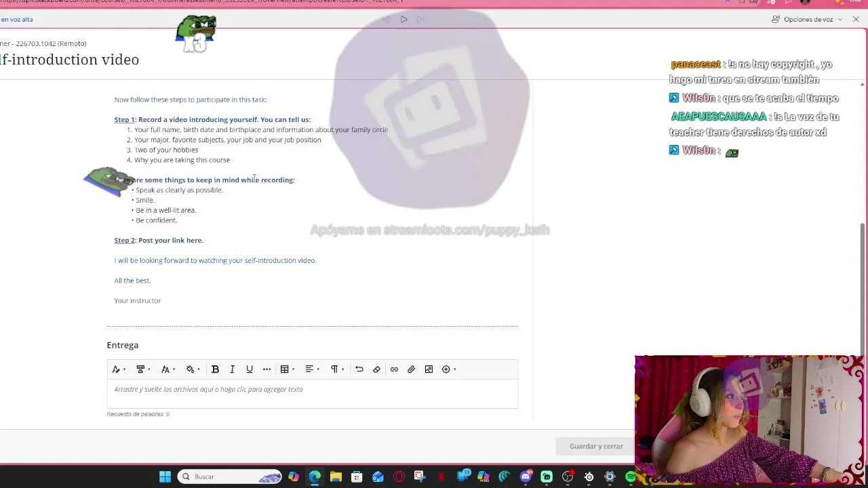Expand Opciones de voz menu
This screenshot has width=868, height=488.
coord(807,19)
